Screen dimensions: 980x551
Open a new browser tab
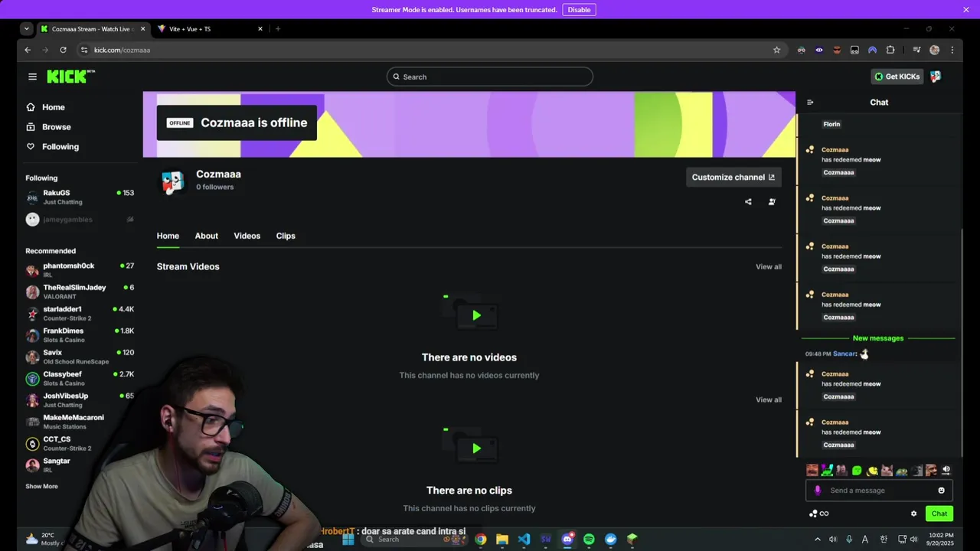(x=278, y=29)
